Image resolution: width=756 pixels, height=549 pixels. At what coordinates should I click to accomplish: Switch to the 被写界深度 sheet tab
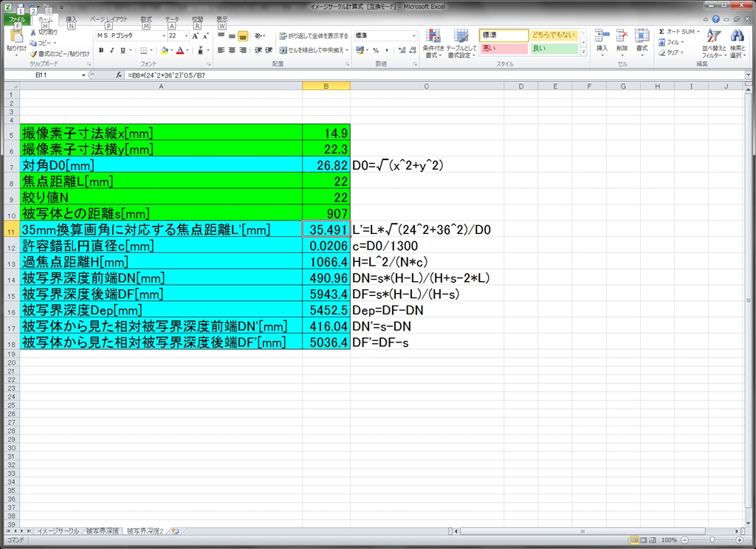(x=102, y=531)
